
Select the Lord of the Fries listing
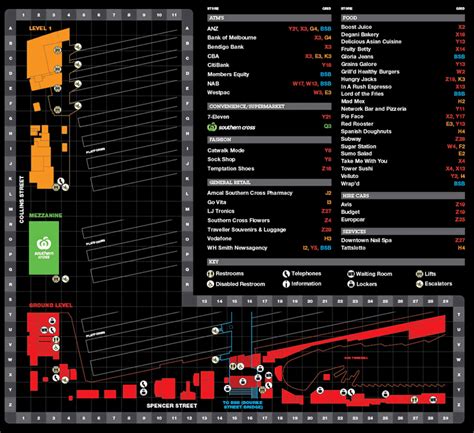click(x=403, y=94)
